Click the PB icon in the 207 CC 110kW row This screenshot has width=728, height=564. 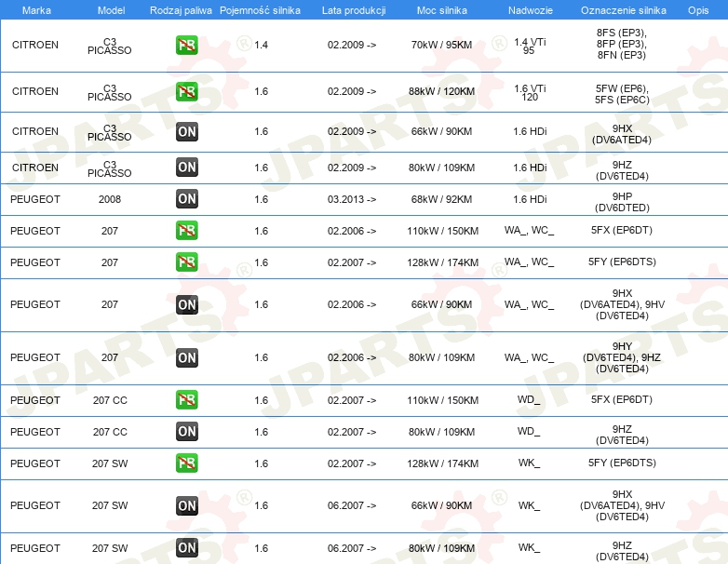(186, 399)
